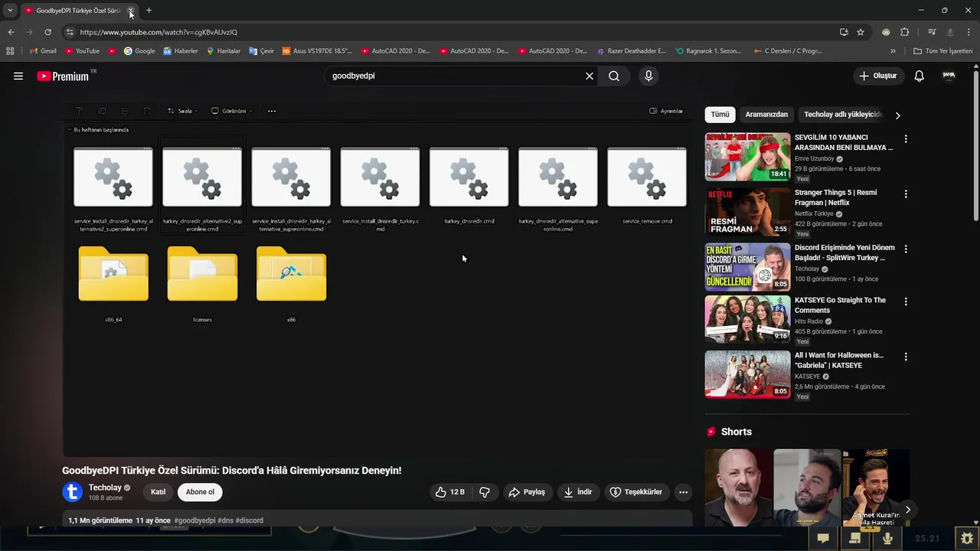The height and width of the screenshot is (551, 980).
Task: Click the page's vertical scrollbar
Action: [976, 145]
